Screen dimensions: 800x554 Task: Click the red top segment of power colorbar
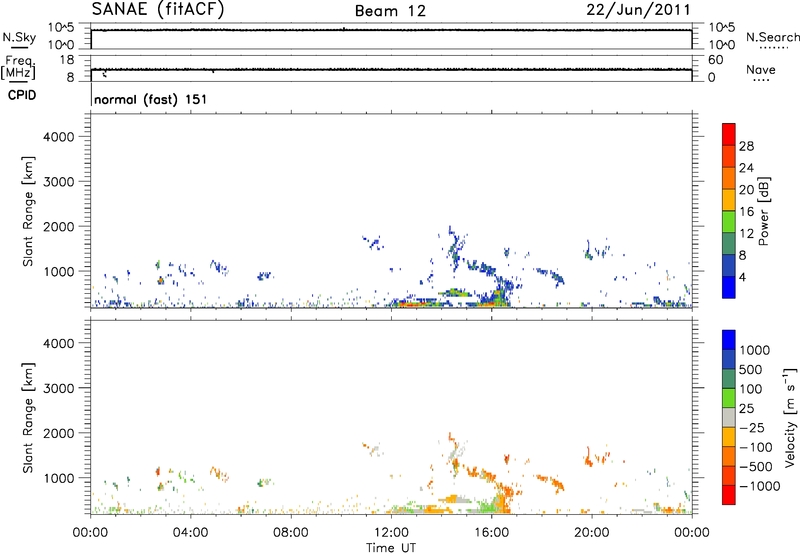[x=729, y=134]
